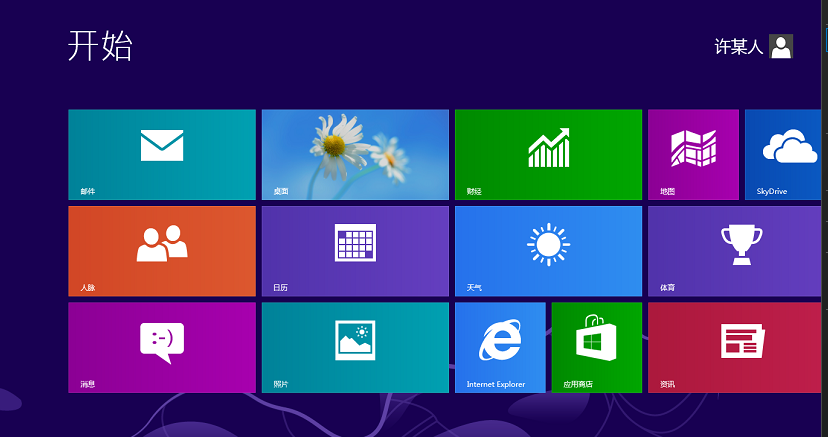Viewport: 828px width, 437px height.
Task: Open the Mail (邮件) tile
Action: point(162,155)
